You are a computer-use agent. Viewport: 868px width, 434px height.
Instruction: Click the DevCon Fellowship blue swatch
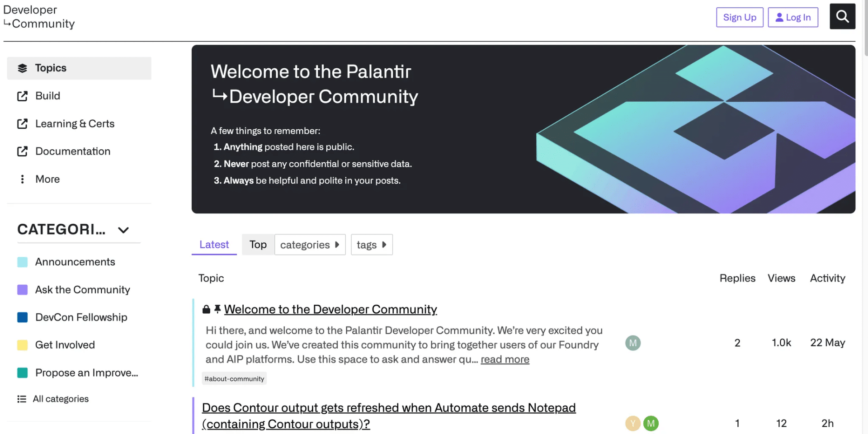[x=22, y=317]
